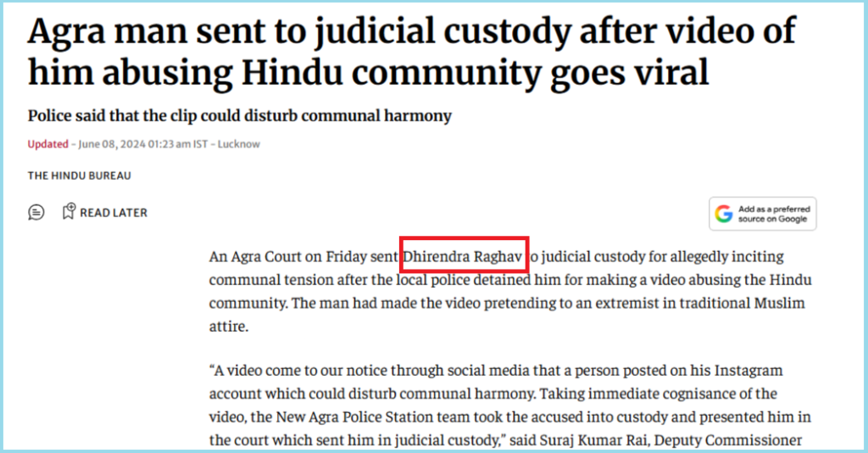Click the Read Later bookmark icon
868x453 pixels.
tap(68, 211)
